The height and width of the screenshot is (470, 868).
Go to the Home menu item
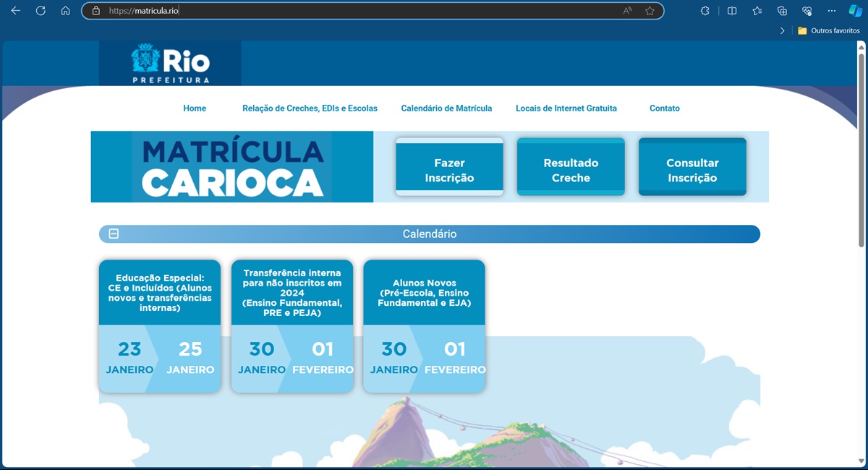195,108
